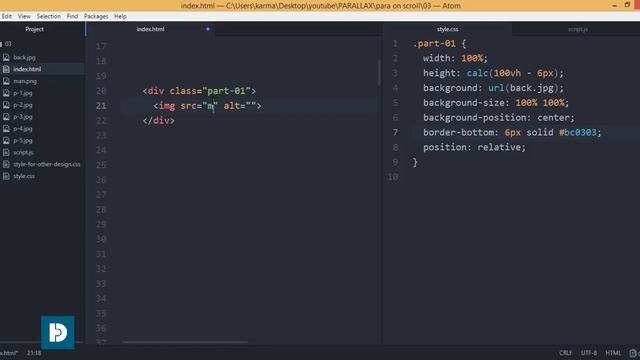Viewport: 640px width, 360px height.
Task: Click the div class="part-01" opening tag
Action: [199, 91]
